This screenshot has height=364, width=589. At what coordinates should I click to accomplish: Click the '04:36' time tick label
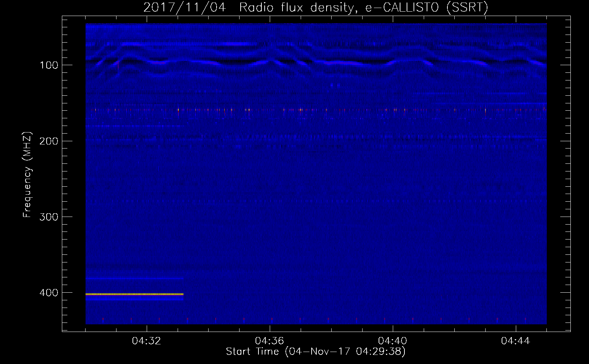[x=269, y=341]
